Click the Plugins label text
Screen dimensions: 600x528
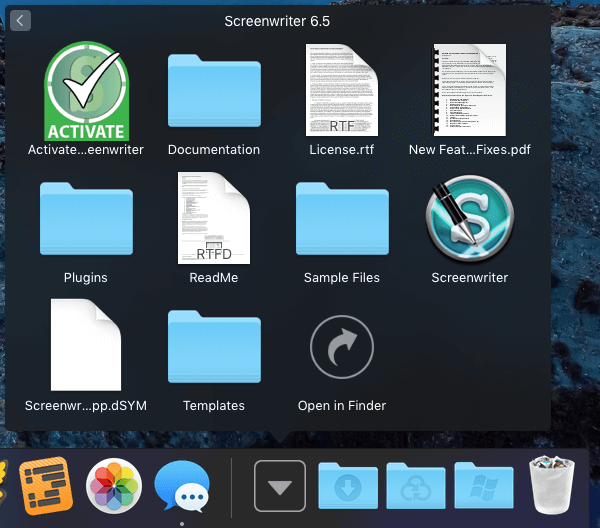pos(86,277)
